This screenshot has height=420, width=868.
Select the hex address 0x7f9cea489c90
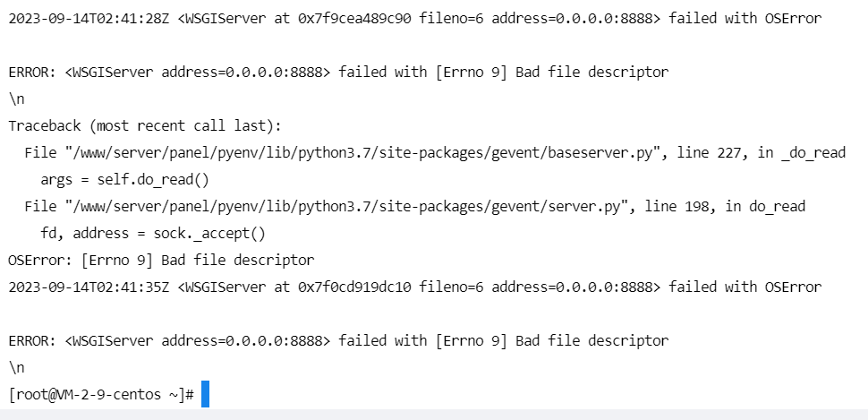click(354, 19)
